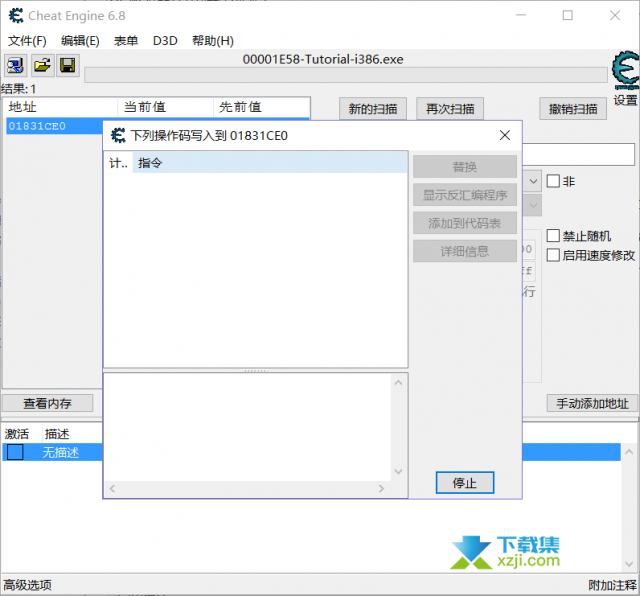
Task: Click the 地址 column header
Action: [x=60, y=107]
